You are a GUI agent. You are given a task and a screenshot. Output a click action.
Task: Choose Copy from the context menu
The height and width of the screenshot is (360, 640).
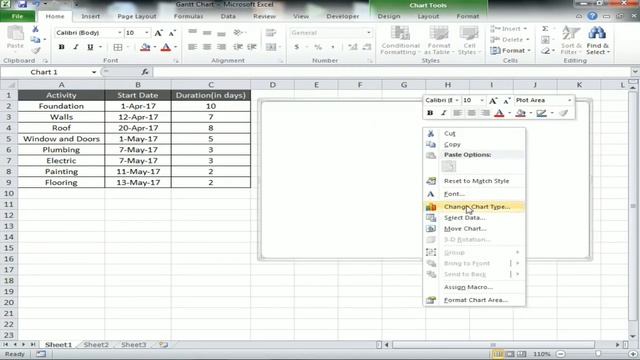click(474, 144)
